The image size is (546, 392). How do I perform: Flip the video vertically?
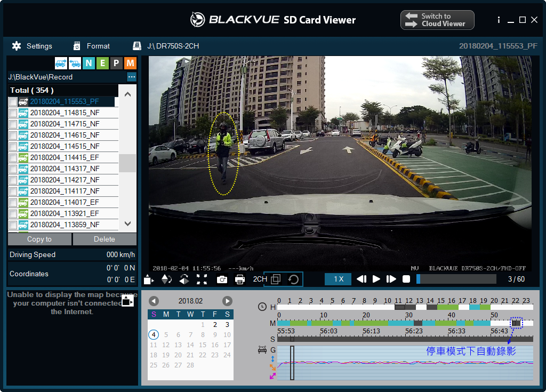[166, 279]
